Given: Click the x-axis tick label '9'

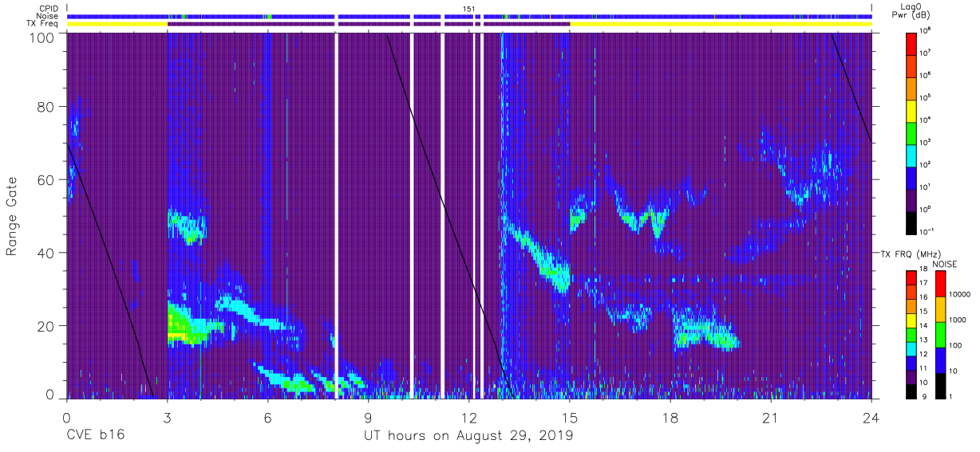Looking at the screenshot, I should pos(368,419).
